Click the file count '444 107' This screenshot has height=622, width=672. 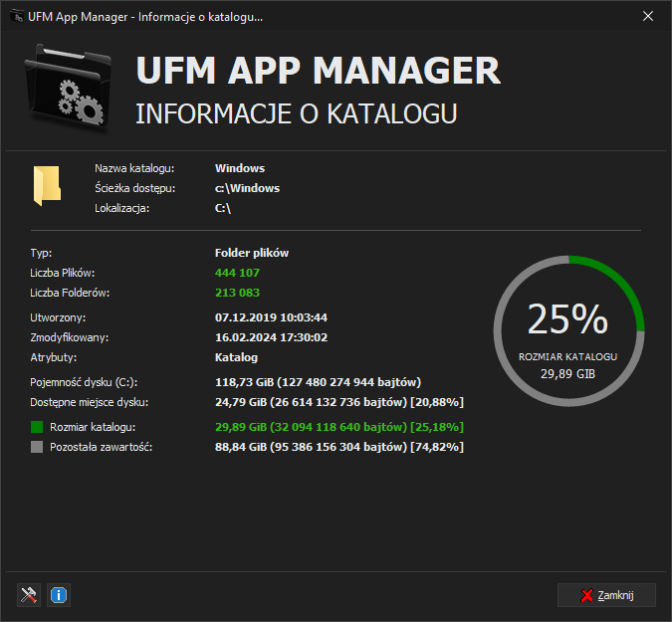click(237, 273)
